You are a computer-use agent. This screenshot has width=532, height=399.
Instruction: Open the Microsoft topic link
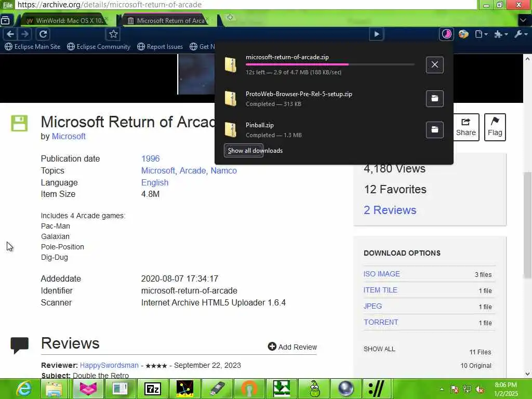tap(158, 170)
